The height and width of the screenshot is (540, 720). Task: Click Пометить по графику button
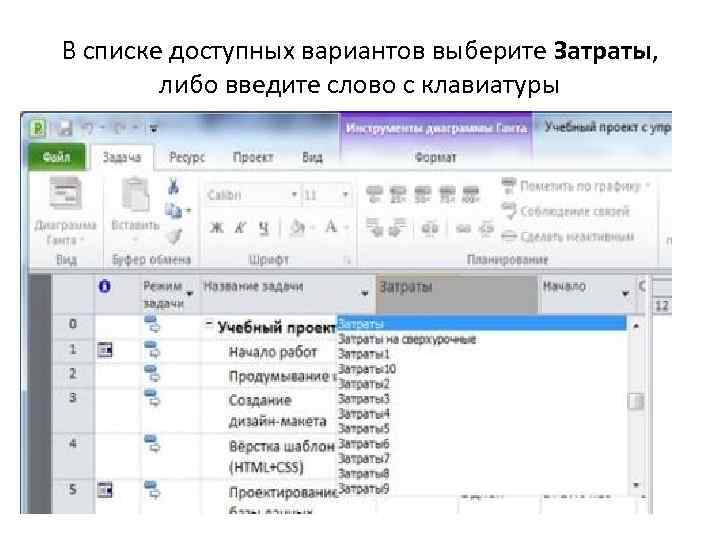click(576, 186)
